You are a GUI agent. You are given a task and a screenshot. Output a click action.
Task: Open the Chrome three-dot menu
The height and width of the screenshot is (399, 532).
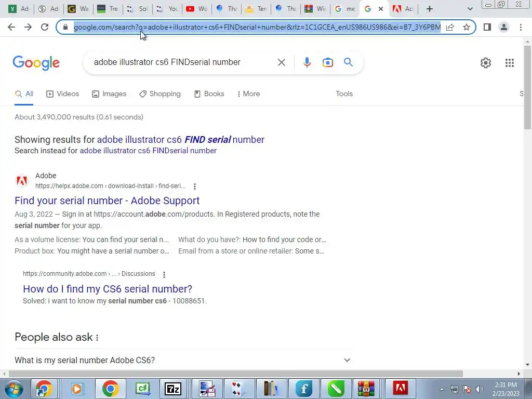point(521,27)
